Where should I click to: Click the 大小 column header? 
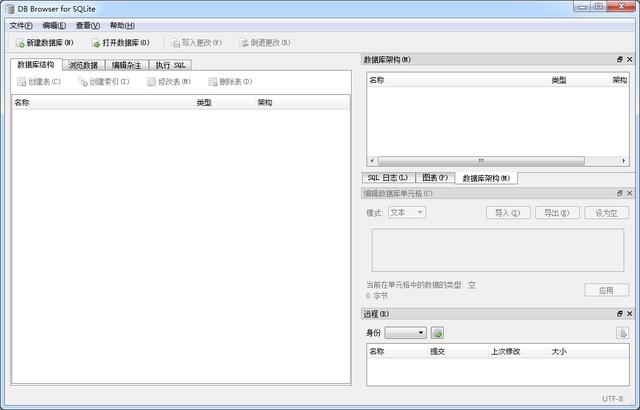click(x=589, y=351)
